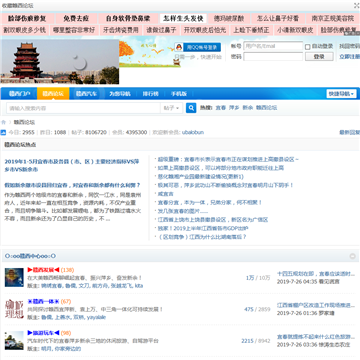The image size is (360, 360).
Task: Open ad link 怎样生头发快
Action: [x=183, y=18]
